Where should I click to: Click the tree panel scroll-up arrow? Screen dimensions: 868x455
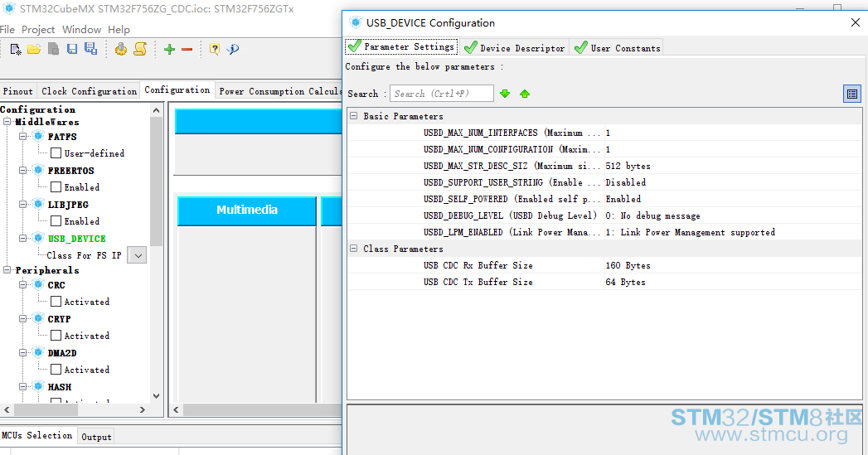[x=156, y=110]
